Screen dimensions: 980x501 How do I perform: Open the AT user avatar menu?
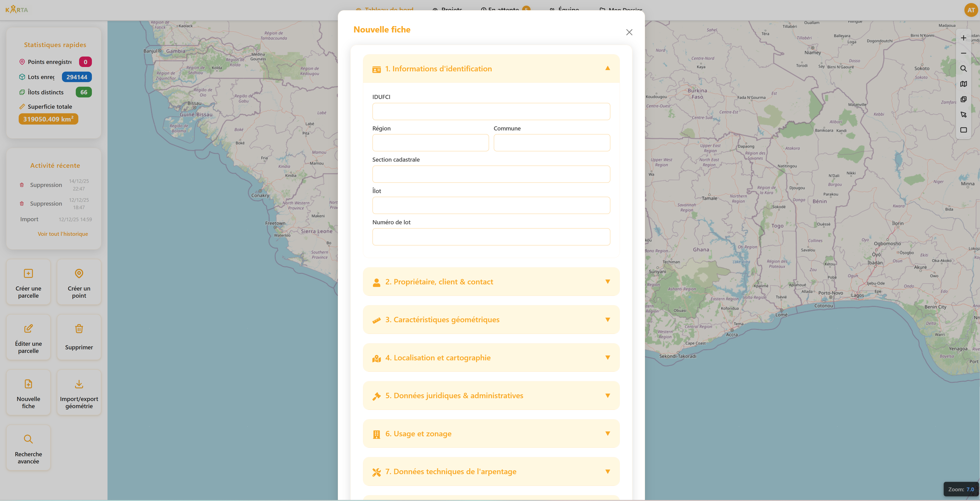pos(971,10)
